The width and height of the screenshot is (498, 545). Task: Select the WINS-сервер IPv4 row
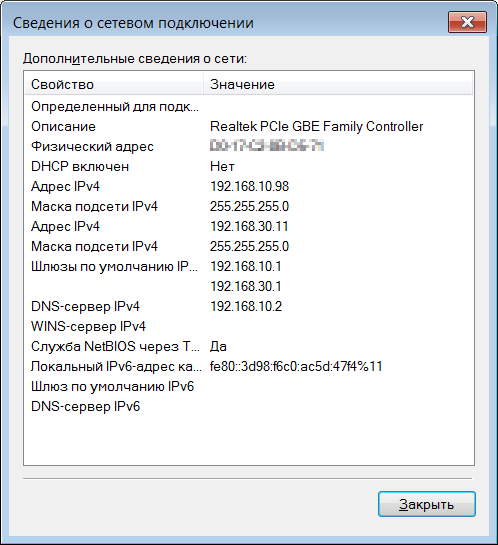point(249,326)
